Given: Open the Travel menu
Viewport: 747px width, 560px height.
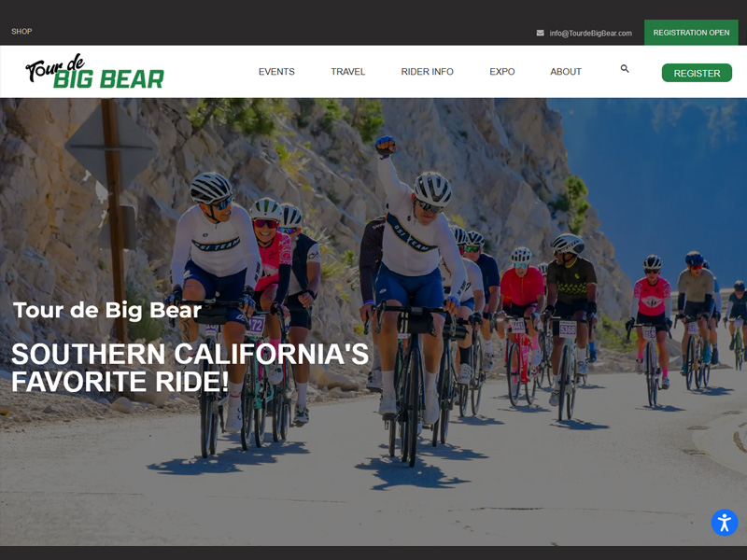Looking at the screenshot, I should (x=347, y=72).
